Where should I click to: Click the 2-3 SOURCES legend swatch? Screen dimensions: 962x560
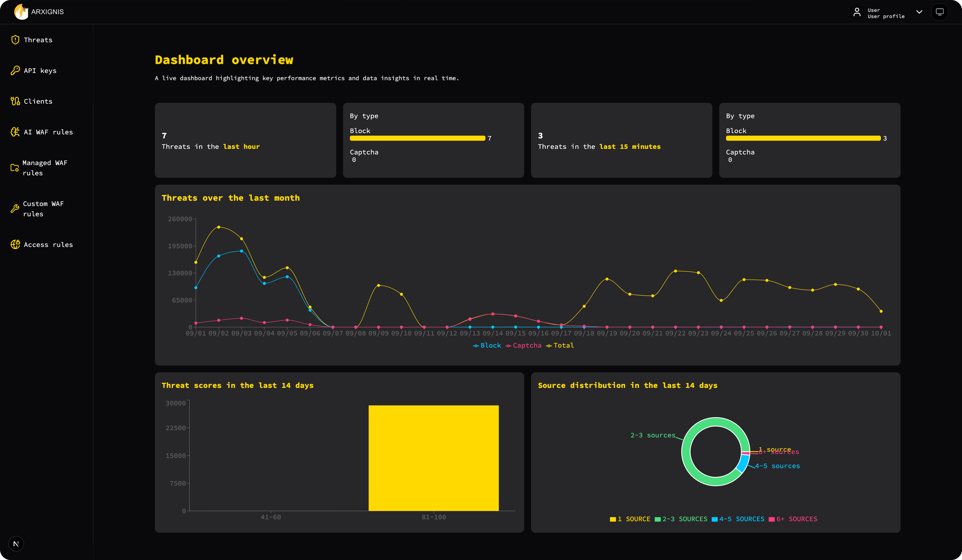coord(657,519)
